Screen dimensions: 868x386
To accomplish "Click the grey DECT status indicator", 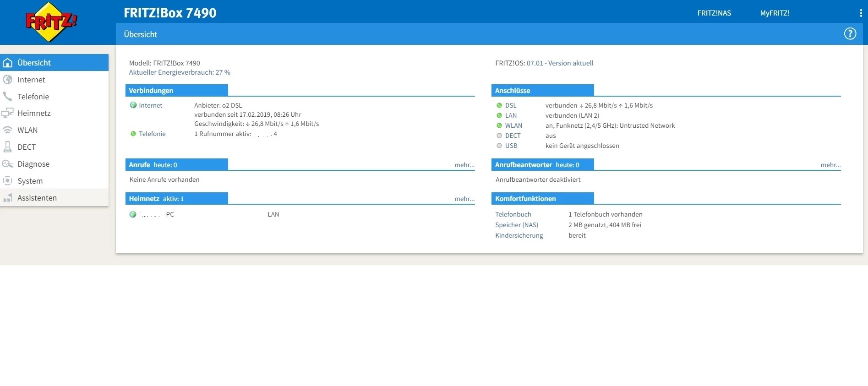I will pyautogui.click(x=499, y=136).
